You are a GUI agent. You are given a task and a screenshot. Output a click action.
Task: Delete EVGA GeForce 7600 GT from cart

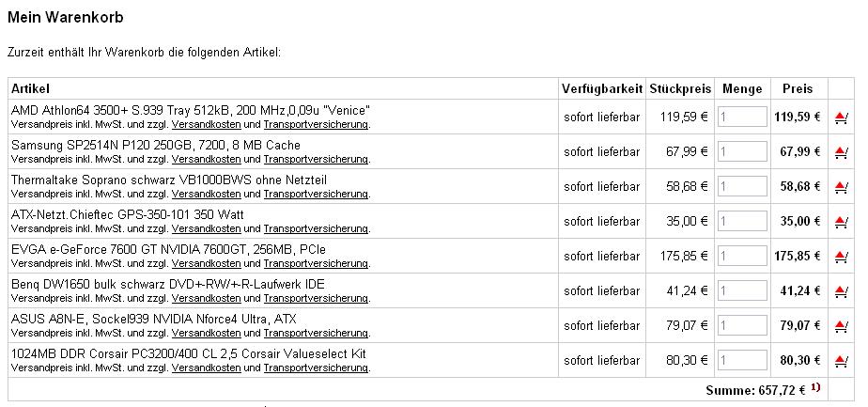841,257
